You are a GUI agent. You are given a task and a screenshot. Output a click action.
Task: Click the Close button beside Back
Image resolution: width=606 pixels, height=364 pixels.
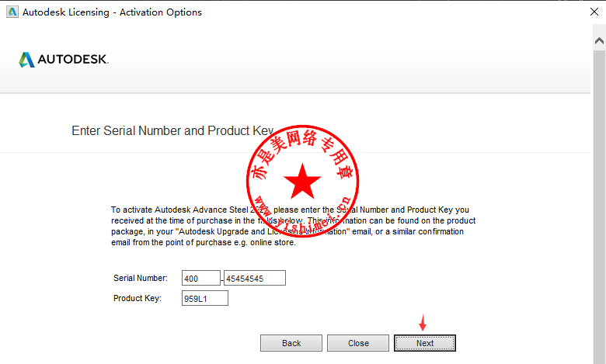(358, 343)
